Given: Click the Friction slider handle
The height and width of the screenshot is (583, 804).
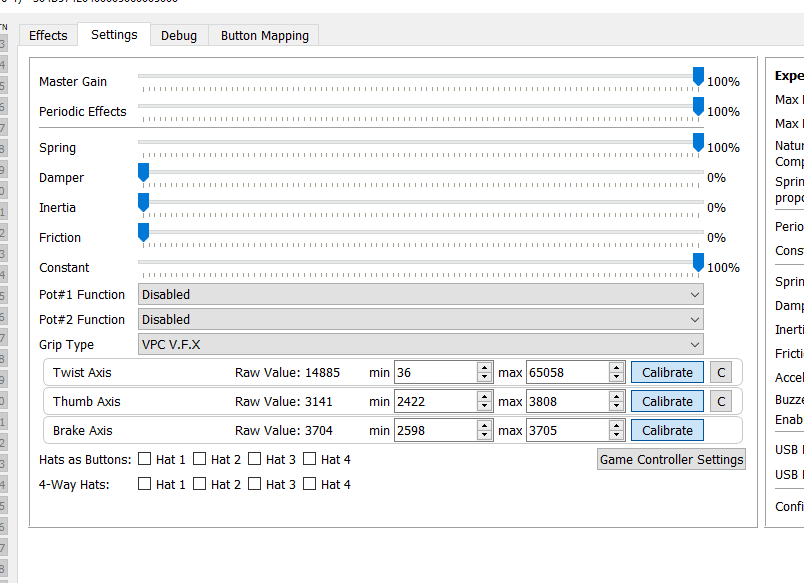Looking at the screenshot, I should click(x=144, y=232).
